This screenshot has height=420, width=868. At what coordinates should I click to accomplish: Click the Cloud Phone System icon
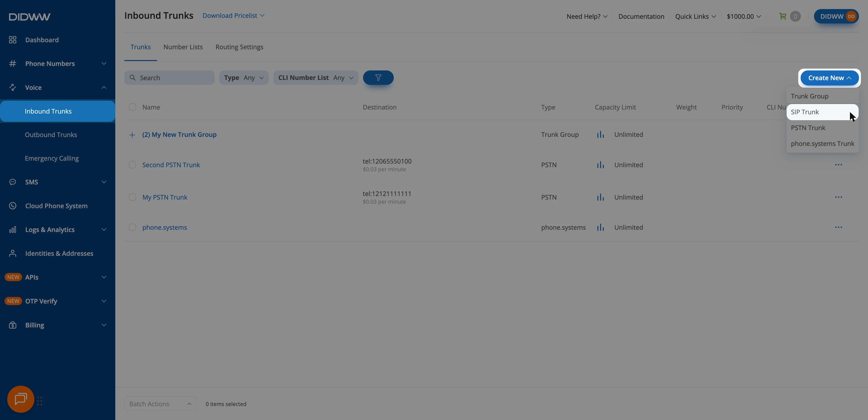12,206
